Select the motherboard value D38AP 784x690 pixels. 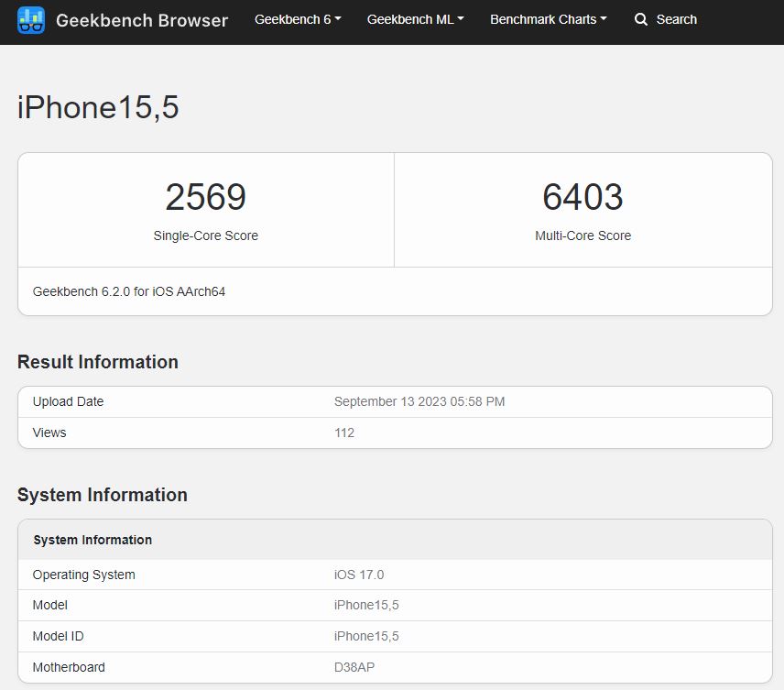[354, 667]
